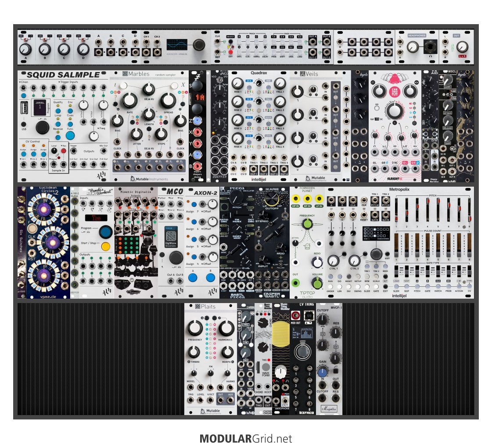Viewport: 492px width, 448px height.
Task: Click the Metropolix CTRL 1 knob
Action: point(333,260)
